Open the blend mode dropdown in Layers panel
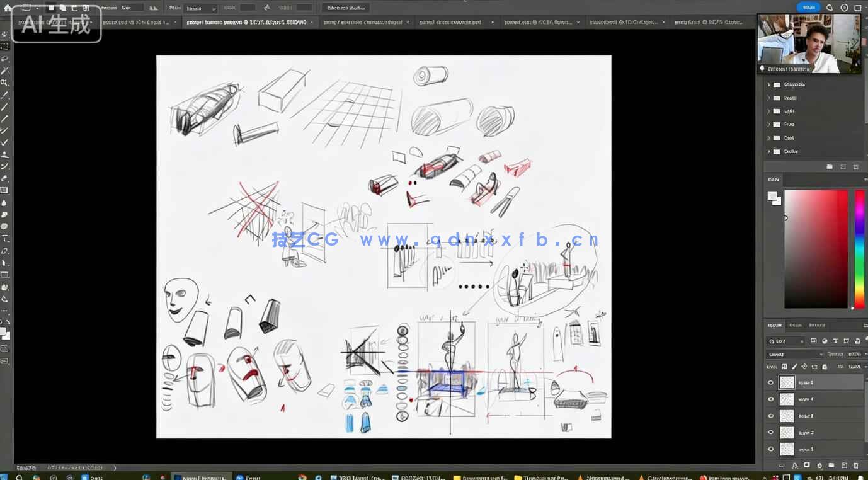868x480 pixels. point(794,354)
